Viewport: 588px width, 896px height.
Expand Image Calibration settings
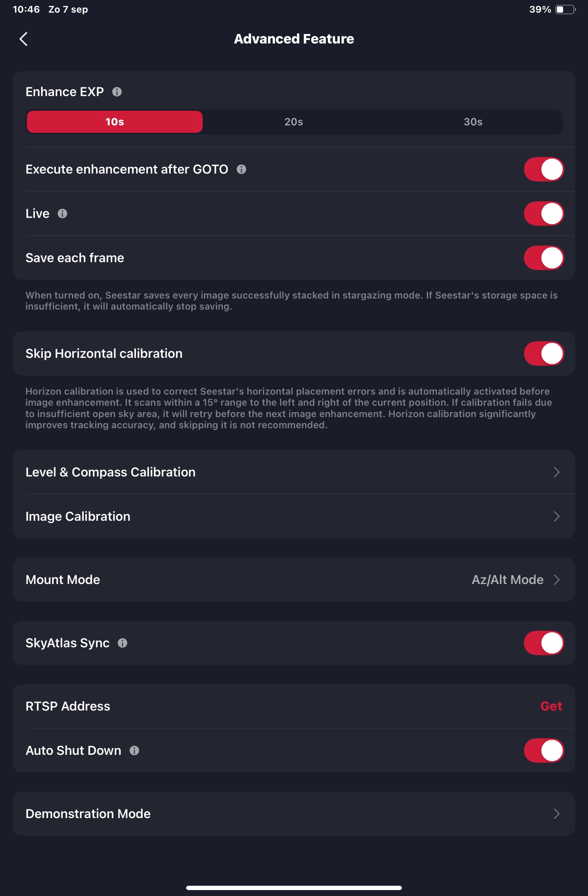[556, 516]
